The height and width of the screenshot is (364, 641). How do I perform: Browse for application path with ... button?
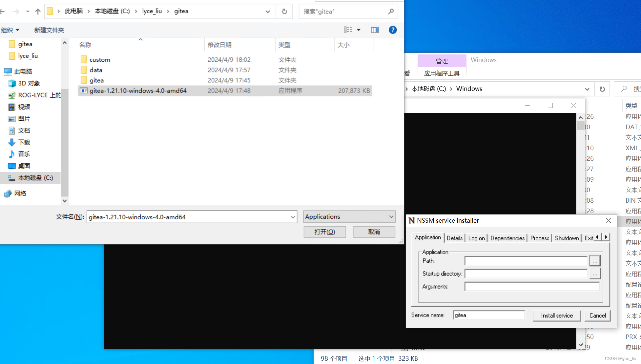tap(595, 261)
